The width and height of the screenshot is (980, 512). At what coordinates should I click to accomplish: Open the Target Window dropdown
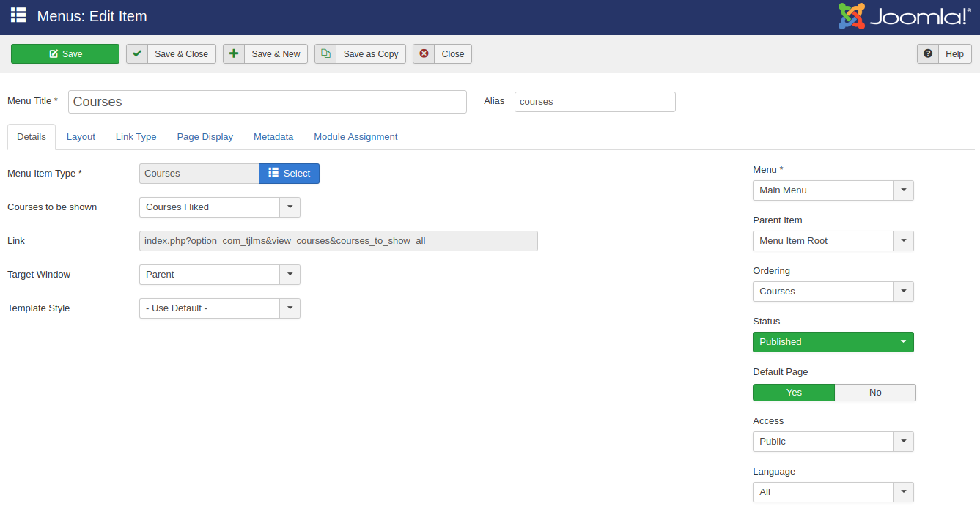coord(219,275)
